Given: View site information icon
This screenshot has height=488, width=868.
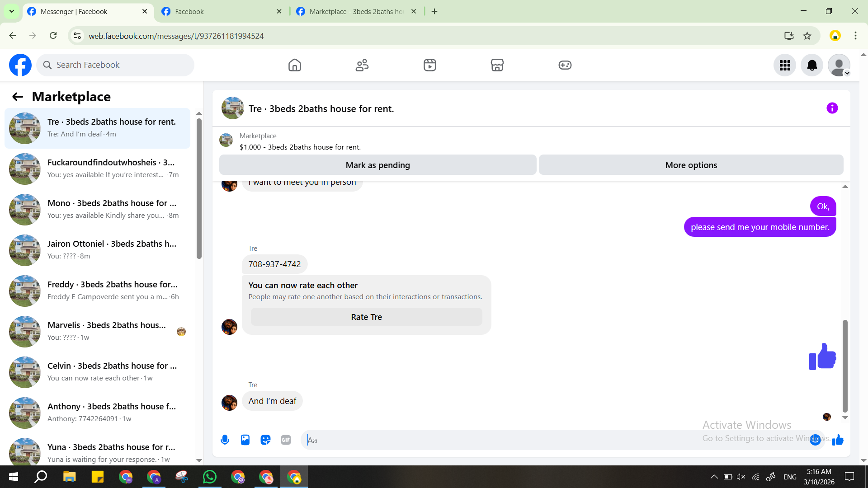Looking at the screenshot, I should [x=77, y=36].
